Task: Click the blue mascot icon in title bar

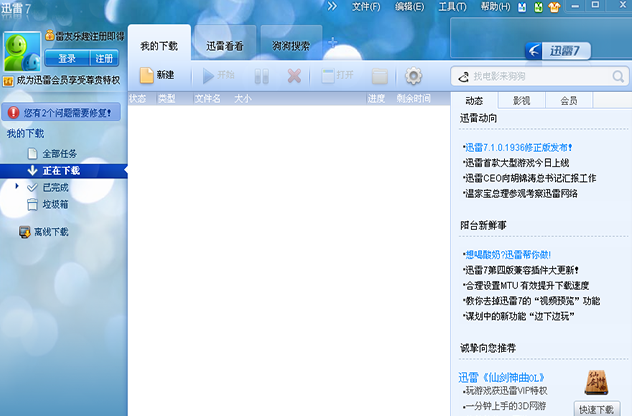Action: pyautogui.click(x=522, y=7)
